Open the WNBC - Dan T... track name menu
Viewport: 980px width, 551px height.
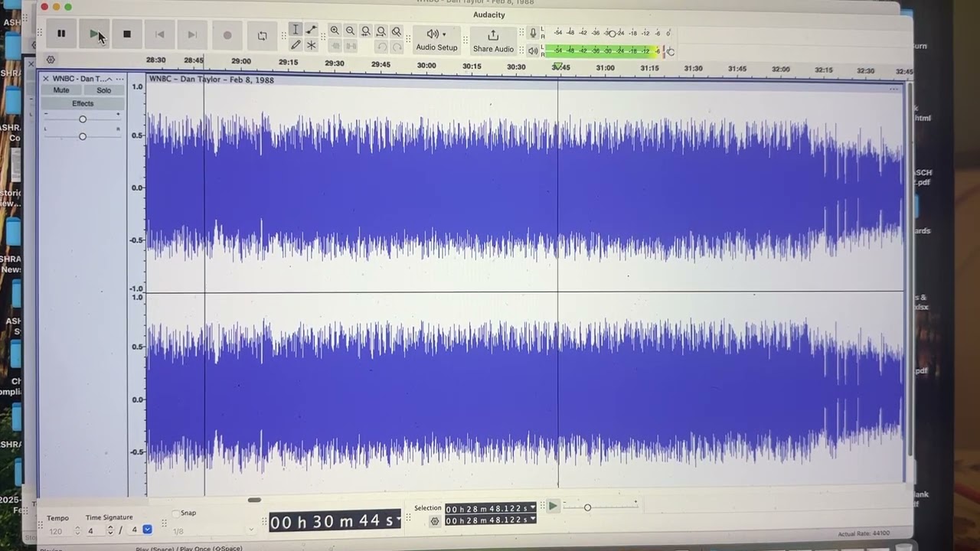pos(78,79)
